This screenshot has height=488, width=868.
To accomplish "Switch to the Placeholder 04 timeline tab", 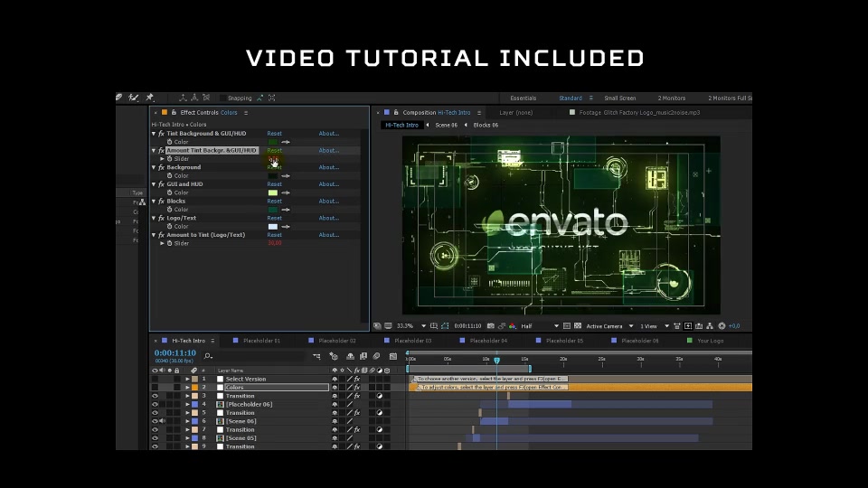I will 488,341.
